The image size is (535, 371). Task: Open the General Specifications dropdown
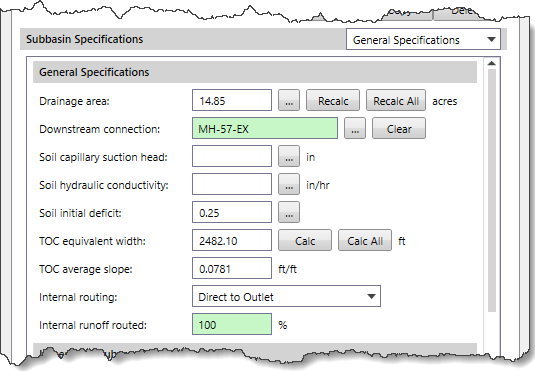[x=423, y=40]
